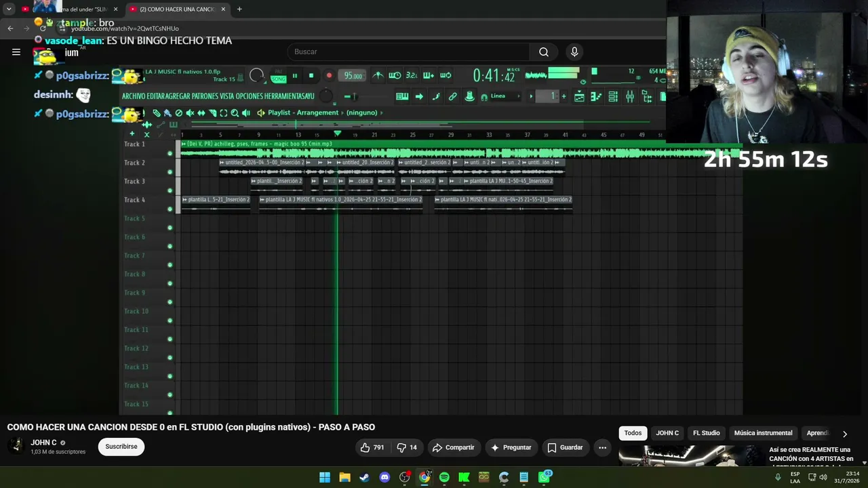Image resolution: width=868 pixels, height=488 pixels.
Task: Select the Paint brush tool in playlist toolbar
Action: (167, 113)
